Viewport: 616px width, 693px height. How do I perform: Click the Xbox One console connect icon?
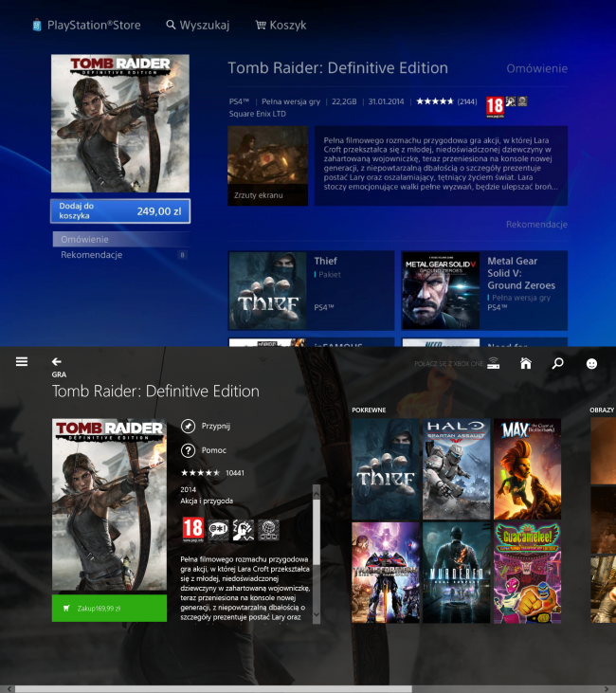point(493,363)
